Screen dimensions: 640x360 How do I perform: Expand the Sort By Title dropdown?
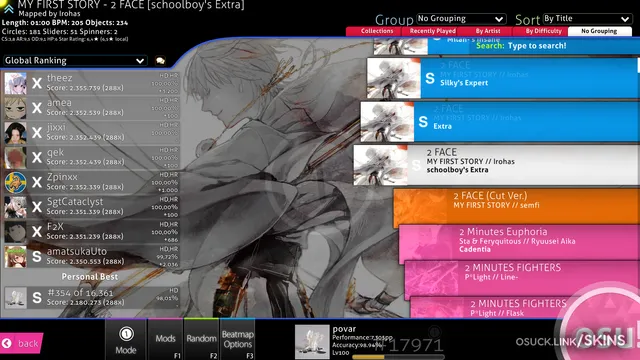click(x=587, y=19)
